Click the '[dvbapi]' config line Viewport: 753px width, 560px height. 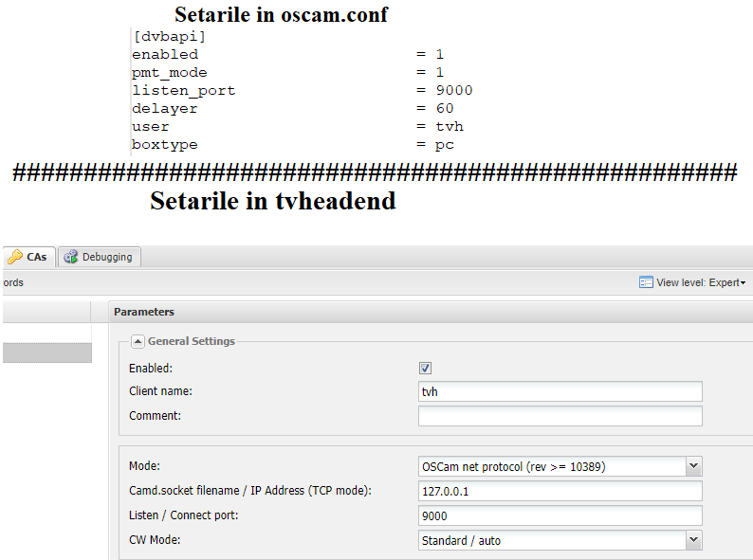[x=170, y=36]
